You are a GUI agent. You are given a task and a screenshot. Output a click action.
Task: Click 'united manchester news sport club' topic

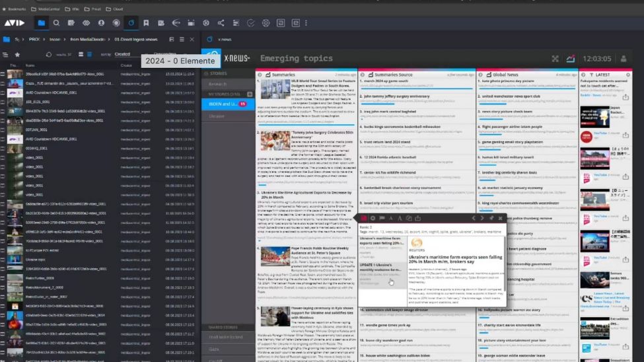click(x=511, y=96)
